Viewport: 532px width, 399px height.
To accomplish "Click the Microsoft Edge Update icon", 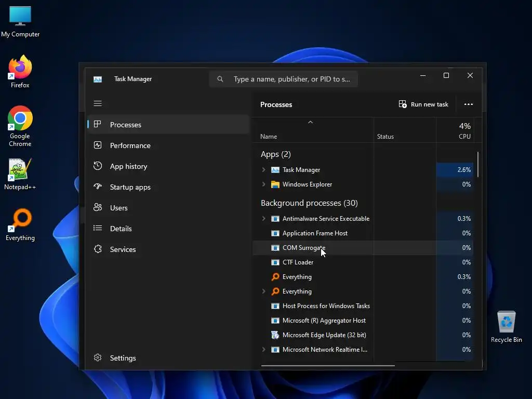I will 275,335.
